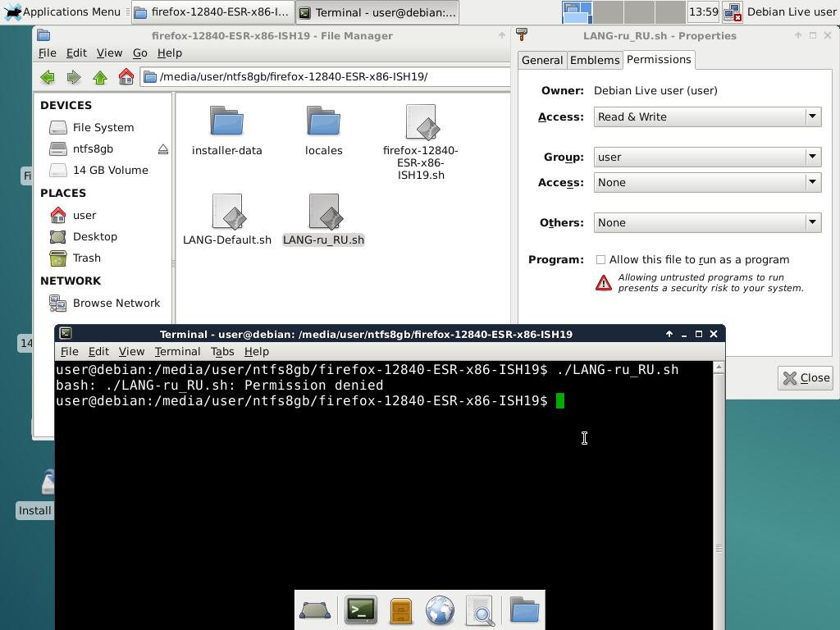Open Group dropdown showing user
The image size is (840, 630).
[707, 157]
